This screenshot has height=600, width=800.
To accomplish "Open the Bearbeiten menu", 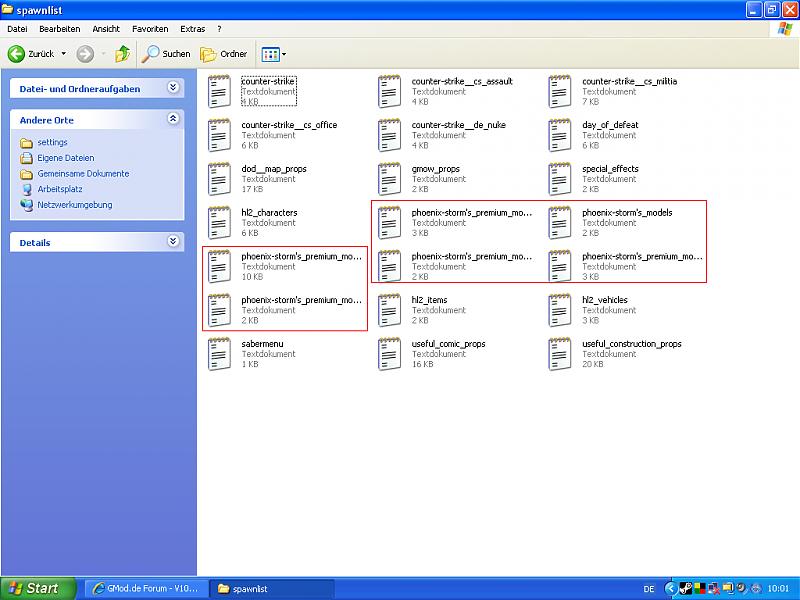I will (x=59, y=29).
